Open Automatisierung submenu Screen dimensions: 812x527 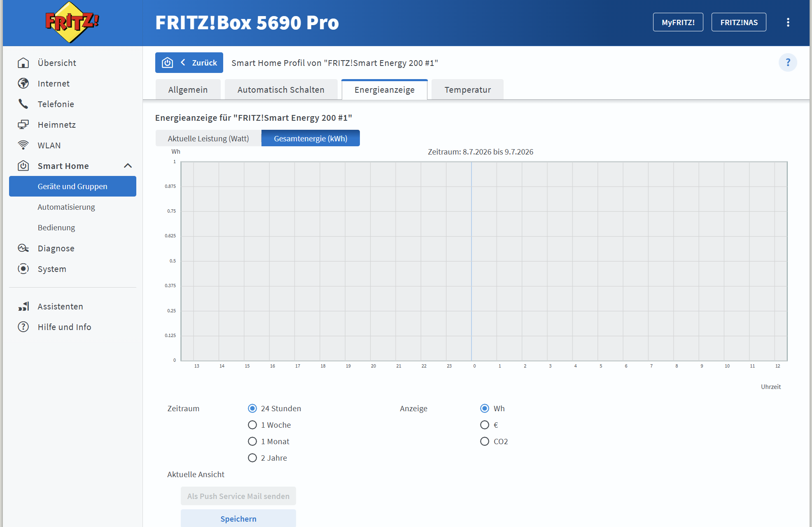coord(72,207)
